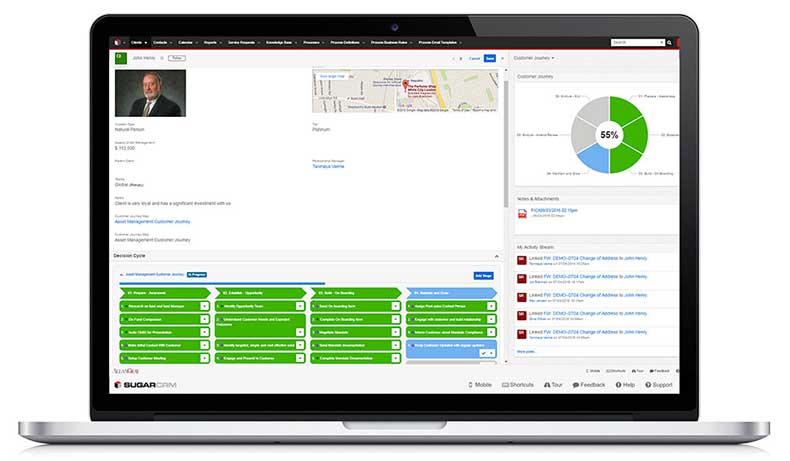Image resolution: width=790 pixels, height=461 pixels.
Task: Open the Contacts menu item
Action: tap(160, 43)
